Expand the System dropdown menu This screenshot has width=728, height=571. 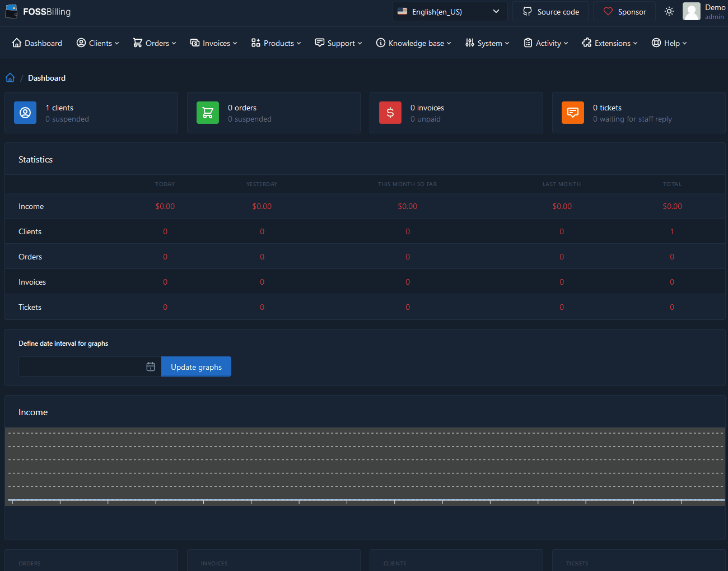coord(487,43)
